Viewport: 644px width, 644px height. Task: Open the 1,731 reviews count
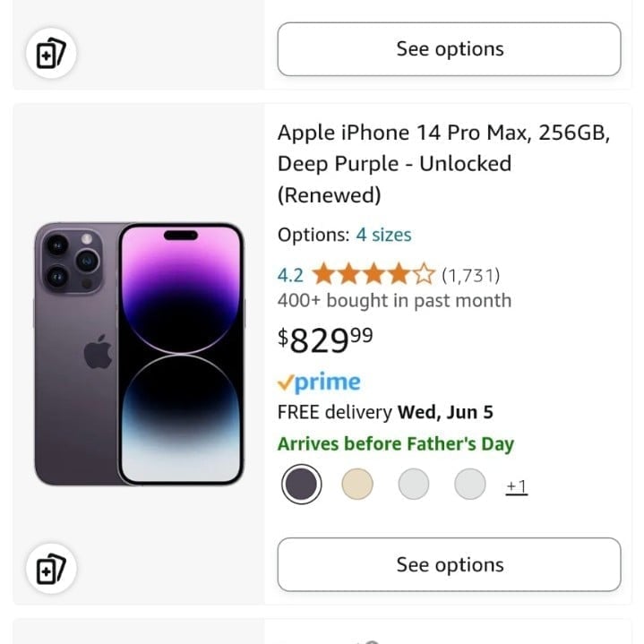tap(470, 274)
